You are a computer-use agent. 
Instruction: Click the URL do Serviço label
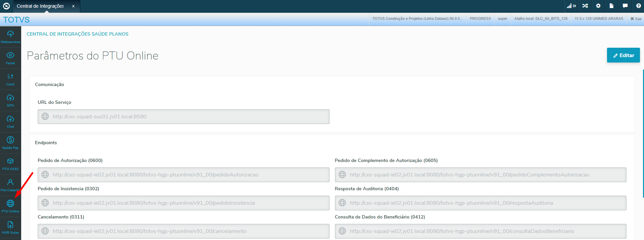pos(54,102)
